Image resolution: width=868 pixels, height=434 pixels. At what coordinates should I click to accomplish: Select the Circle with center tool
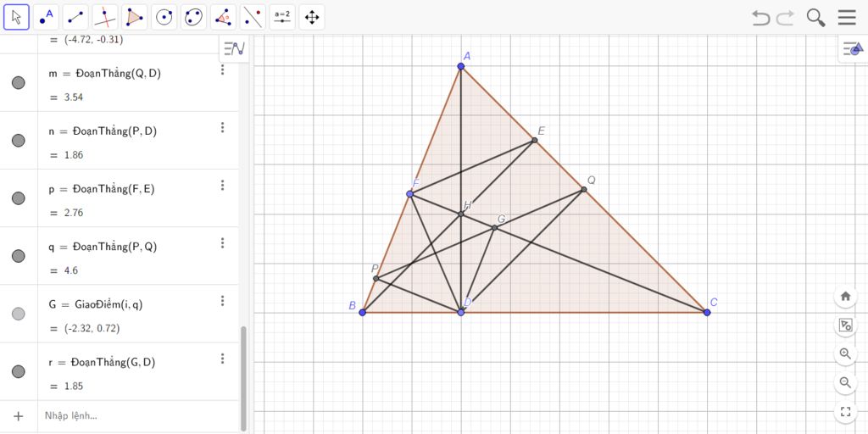click(x=164, y=17)
